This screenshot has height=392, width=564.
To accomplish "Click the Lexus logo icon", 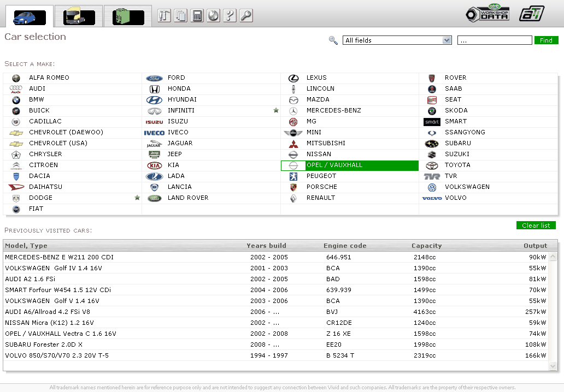I will [x=293, y=78].
